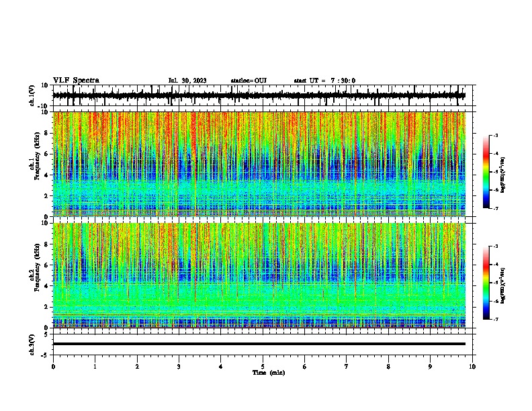Click the 6 kHz tick label of ch.1 spectrogram
532x411 pixels.
46,154
